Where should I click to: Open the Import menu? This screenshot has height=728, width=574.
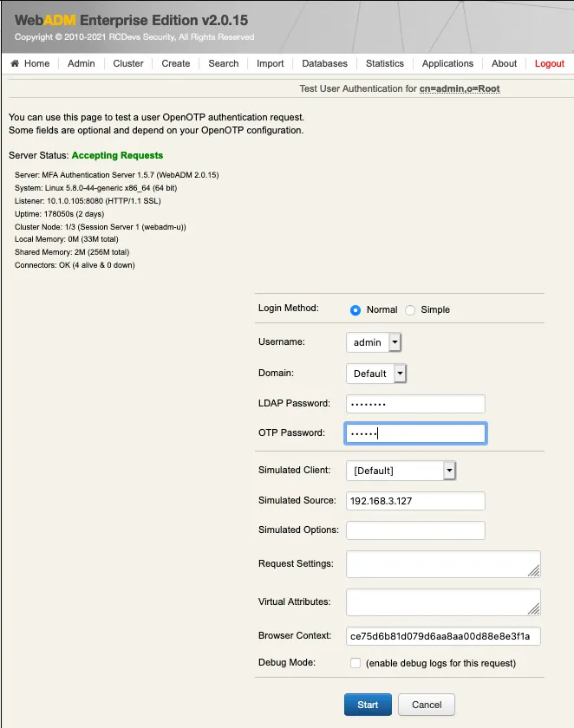pos(271,63)
